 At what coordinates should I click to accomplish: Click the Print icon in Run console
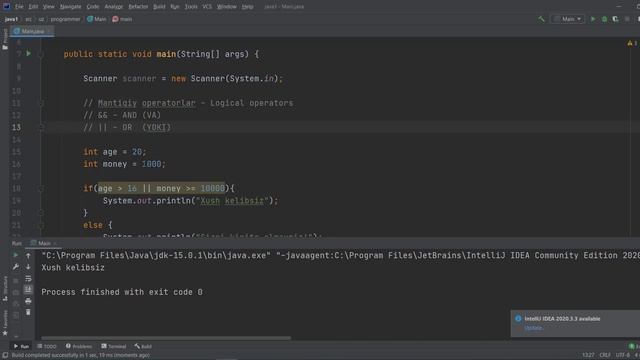[28, 301]
